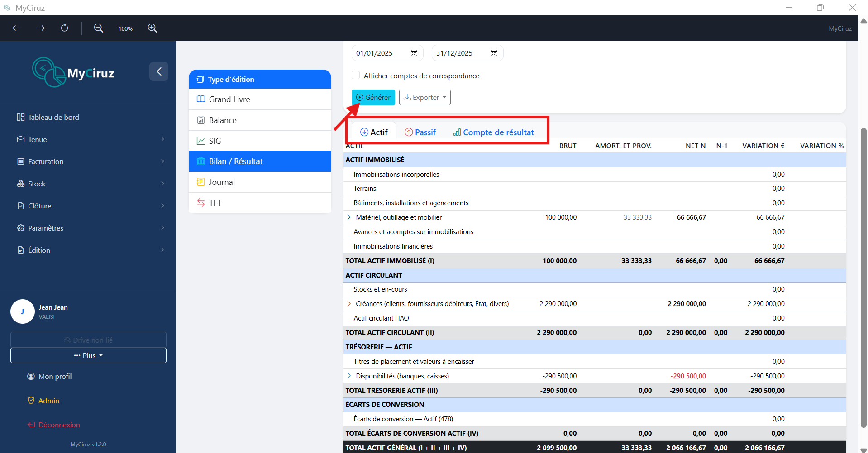Click the SIG chart icon
868x453 pixels.
201,141
